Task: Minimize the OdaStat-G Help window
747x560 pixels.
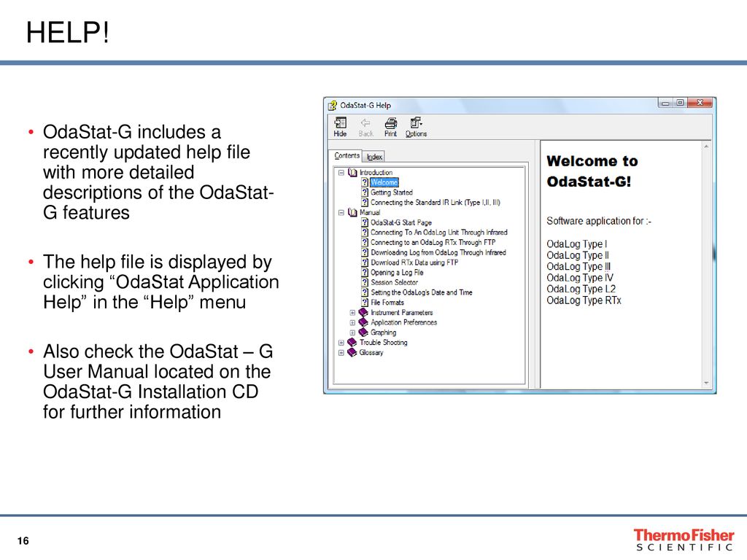Action: tap(665, 103)
